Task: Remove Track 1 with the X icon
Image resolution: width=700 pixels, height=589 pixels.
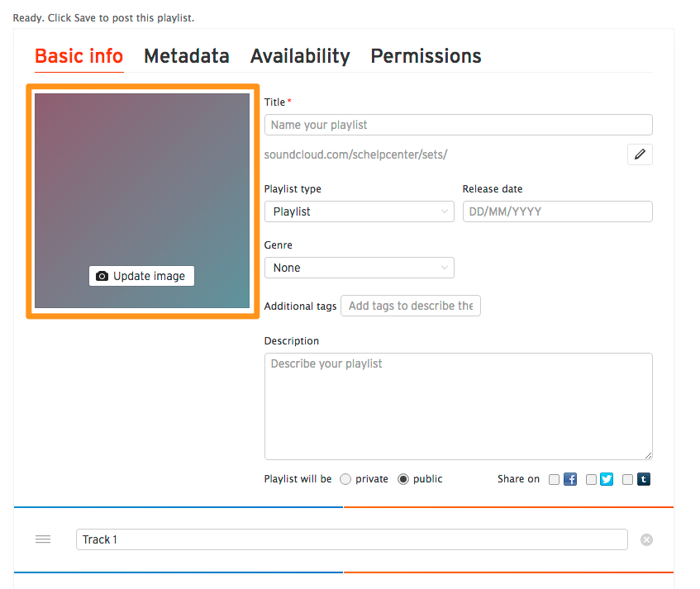Action: pyautogui.click(x=646, y=540)
